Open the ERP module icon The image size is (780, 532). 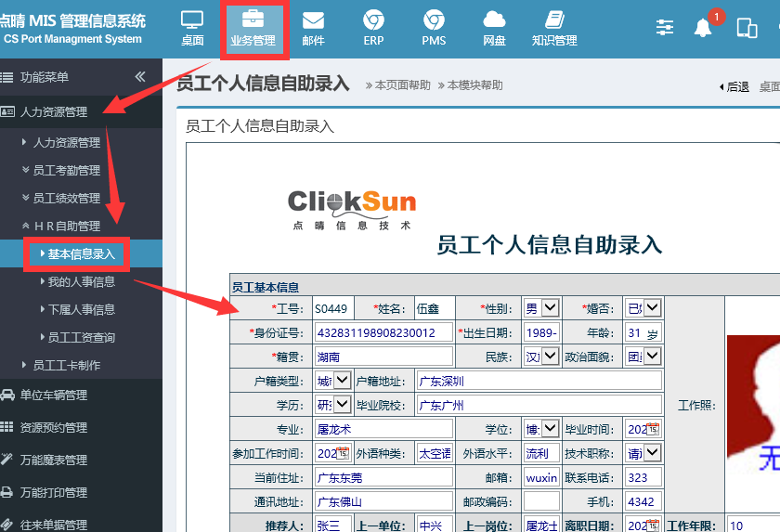tap(373, 27)
